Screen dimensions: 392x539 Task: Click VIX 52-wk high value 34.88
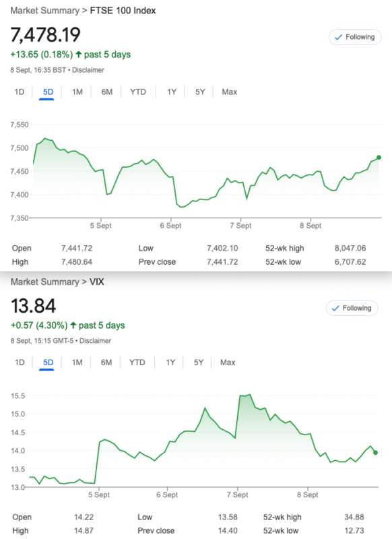(x=354, y=517)
